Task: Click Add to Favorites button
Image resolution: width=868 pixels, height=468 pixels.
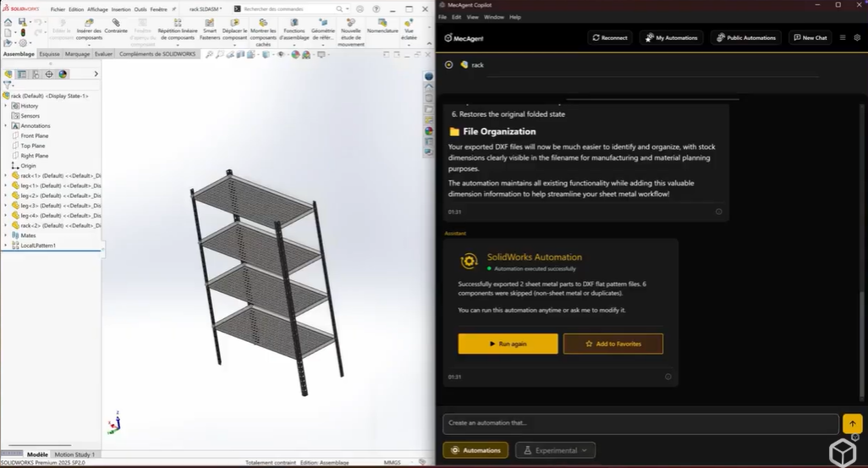Action: click(x=613, y=344)
